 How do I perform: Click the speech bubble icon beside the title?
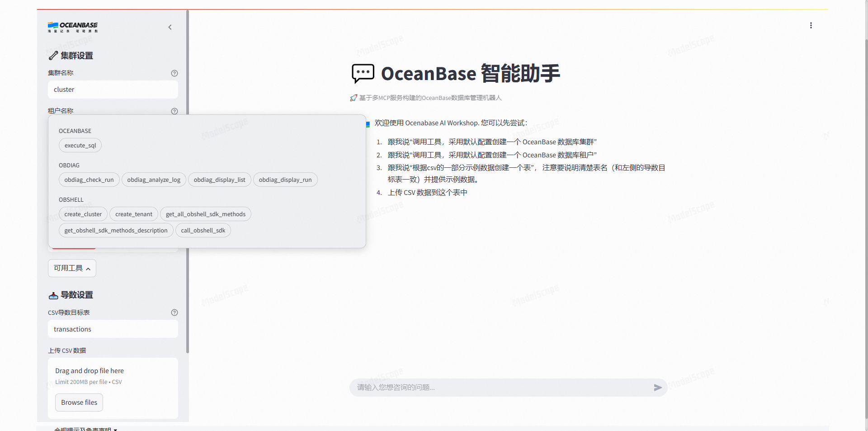(363, 73)
